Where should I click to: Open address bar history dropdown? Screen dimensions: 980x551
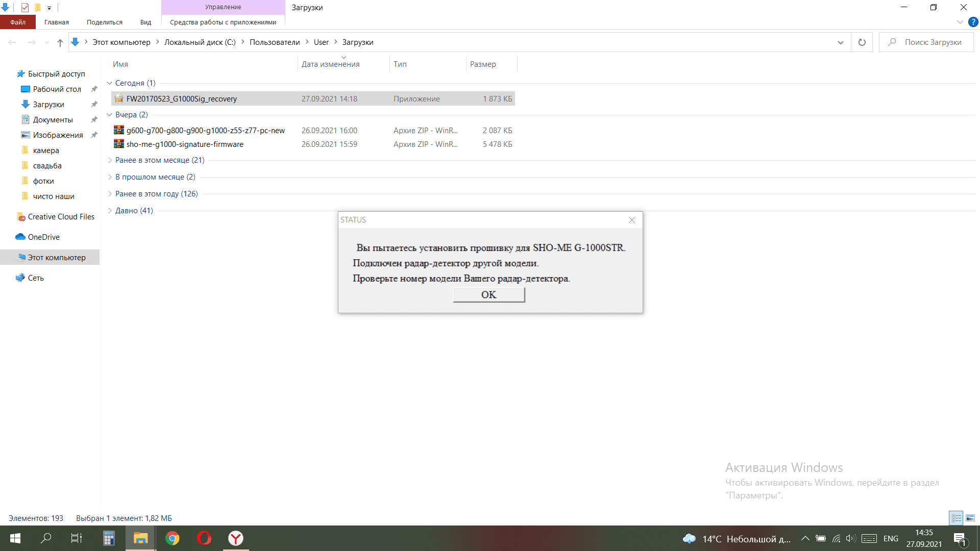(x=841, y=42)
